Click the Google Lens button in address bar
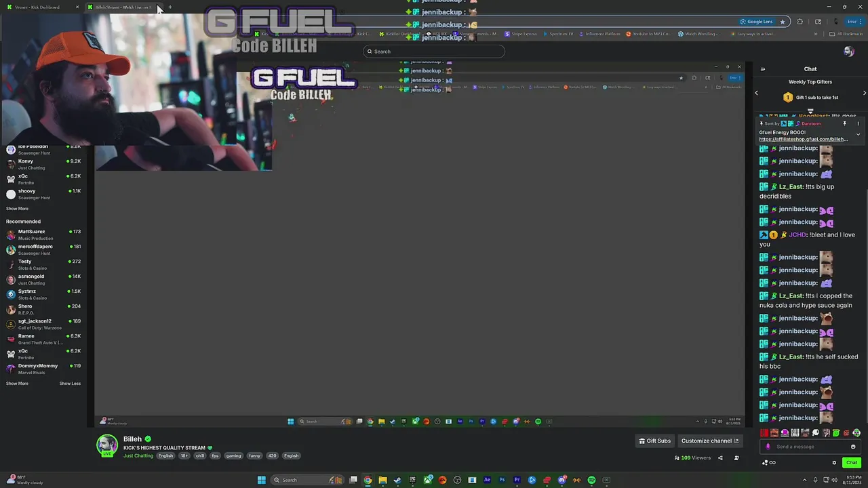This screenshot has height=488, width=868. (x=756, y=22)
